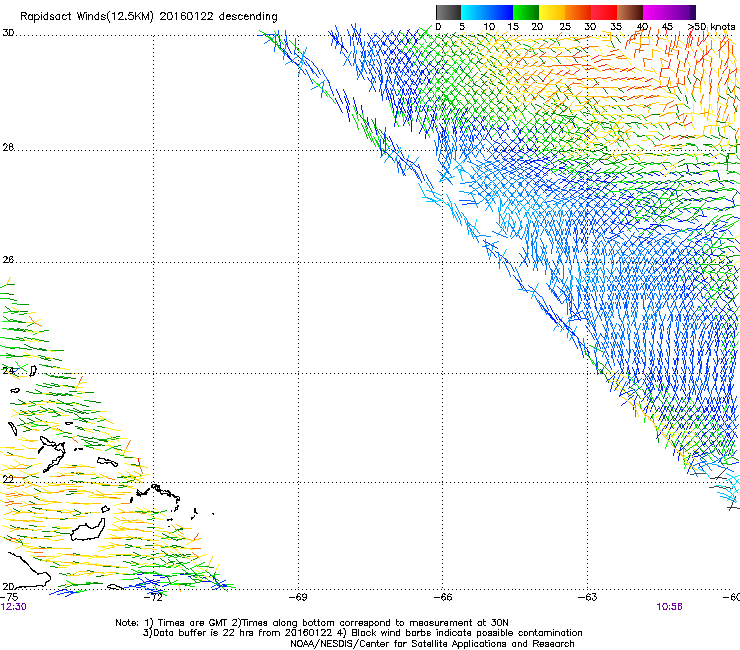The image size is (740, 650).
Task: Select the red 30-35 knots legend swatch
Action: tap(604, 12)
